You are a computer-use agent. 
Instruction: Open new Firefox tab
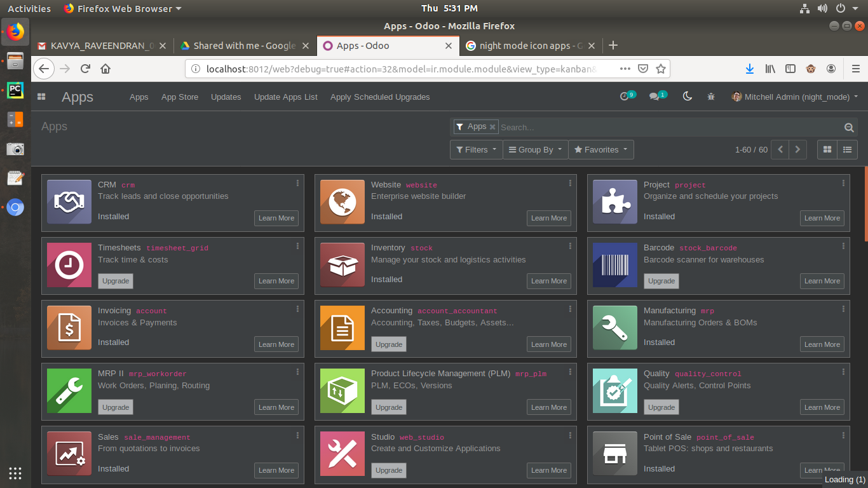pos(613,45)
